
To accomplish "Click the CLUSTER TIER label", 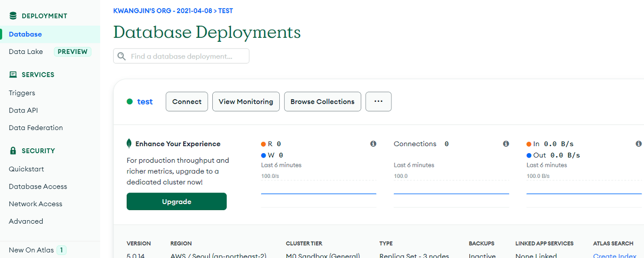I will (x=304, y=243).
